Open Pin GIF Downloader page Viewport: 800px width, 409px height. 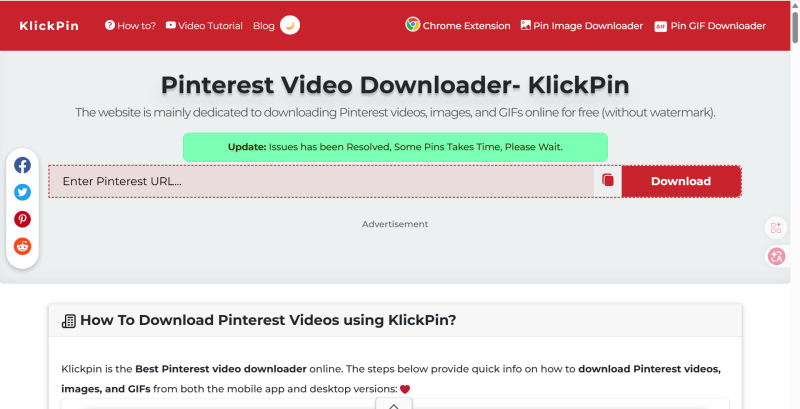pyautogui.click(x=710, y=26)
